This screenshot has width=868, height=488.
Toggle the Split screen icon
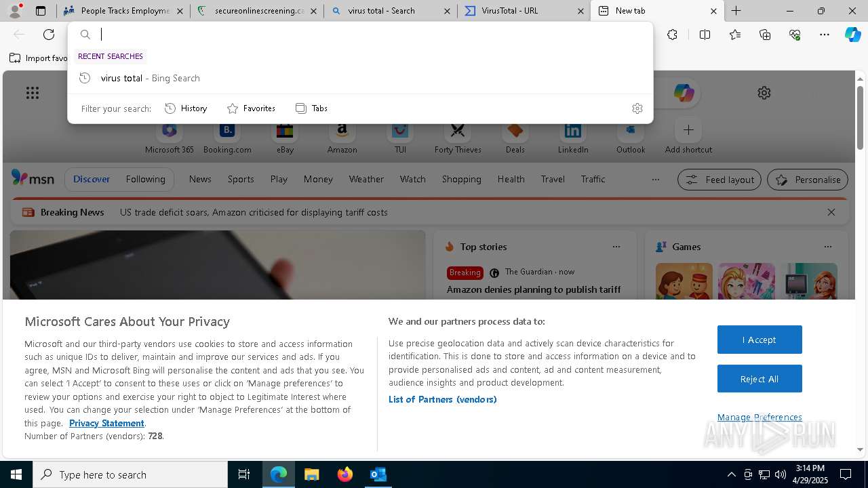pyautogui.click(x=705, y=35)
